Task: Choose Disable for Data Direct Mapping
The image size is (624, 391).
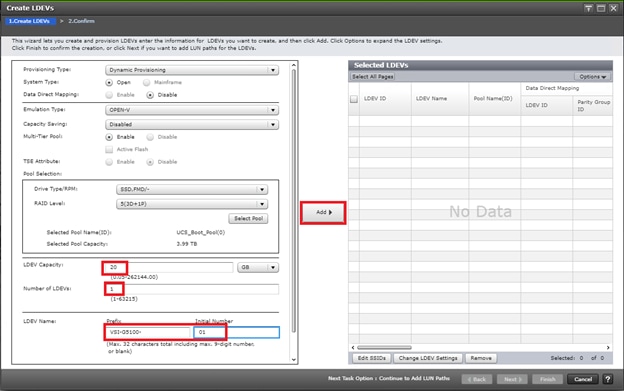Action: click(x=150, y=95)
